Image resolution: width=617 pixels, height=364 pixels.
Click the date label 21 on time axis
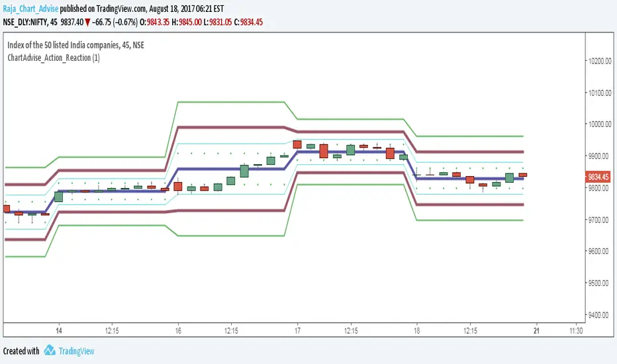point(536,330)
